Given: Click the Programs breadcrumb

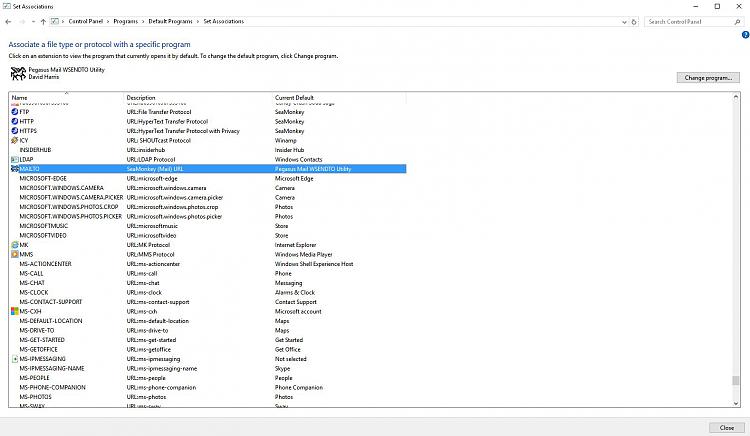Looking at the screenshot, I should point(125,22).
